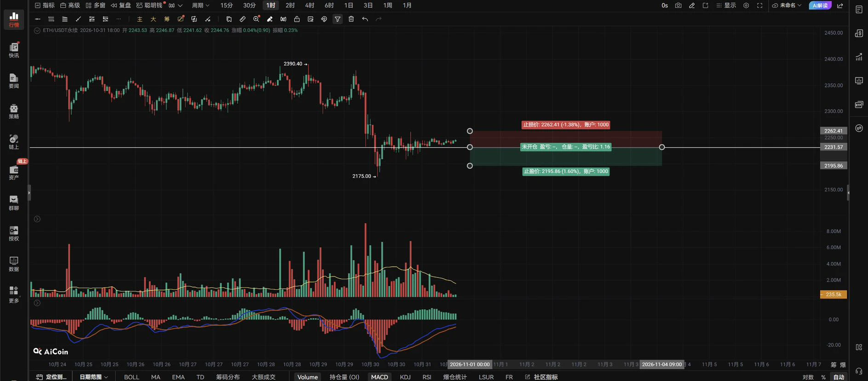This screenshot has height=381, width=868.
Task: Open the 指标 indicators menu
Action: click(45, 6)
